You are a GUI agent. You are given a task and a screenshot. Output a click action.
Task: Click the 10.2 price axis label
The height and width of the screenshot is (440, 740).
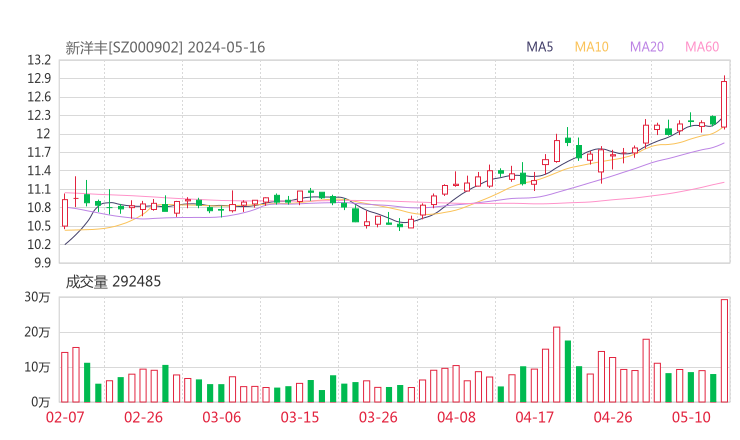[39, 245]
